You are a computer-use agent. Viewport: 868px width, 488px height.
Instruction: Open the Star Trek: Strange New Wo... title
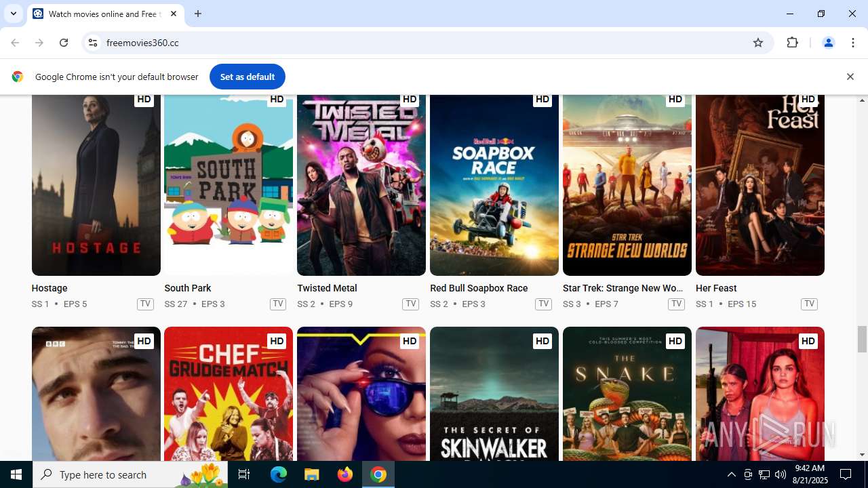(x=623, y=288)
